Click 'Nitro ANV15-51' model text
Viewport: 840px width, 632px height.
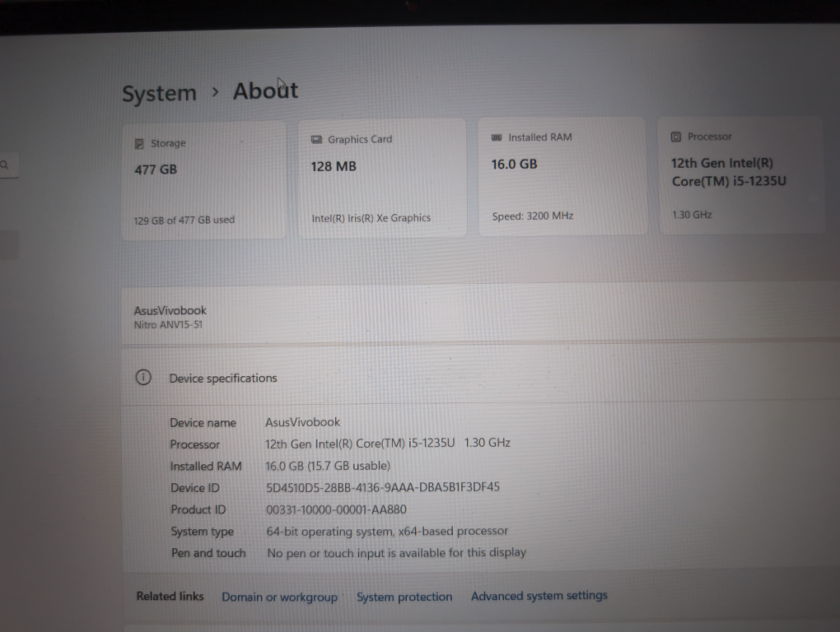(x=168, y=325)
